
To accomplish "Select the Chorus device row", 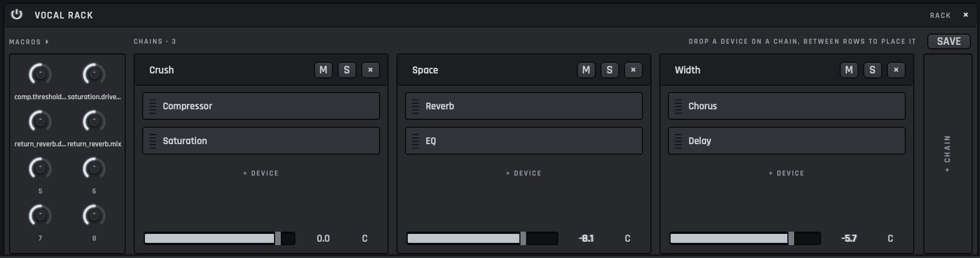I will (787, 106).
